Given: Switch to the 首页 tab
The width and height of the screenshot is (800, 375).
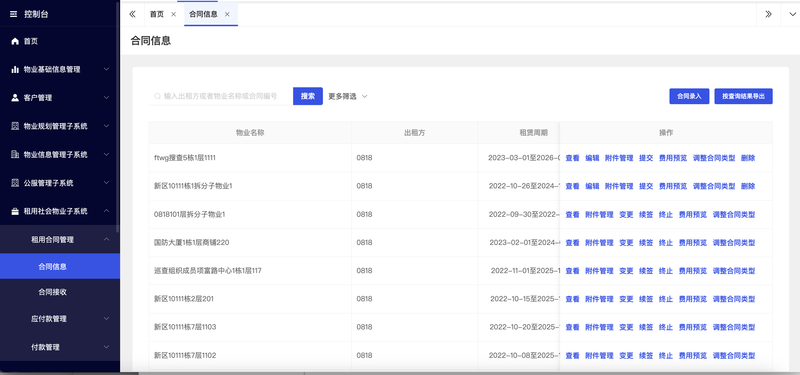Looking at the screenshot, I should pyautogui.click(x=157, y=14).
